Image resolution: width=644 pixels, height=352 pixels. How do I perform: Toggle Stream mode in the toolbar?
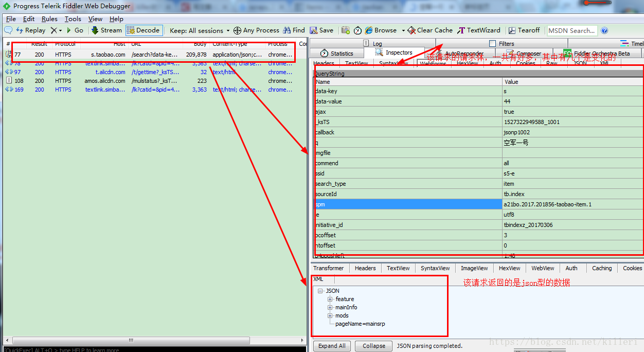pos(106,30)
